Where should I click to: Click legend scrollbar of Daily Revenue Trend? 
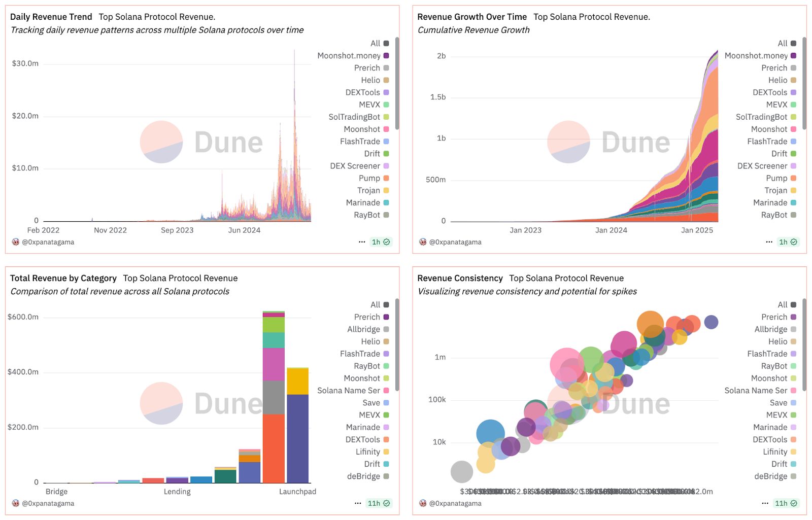coord(397,84)
